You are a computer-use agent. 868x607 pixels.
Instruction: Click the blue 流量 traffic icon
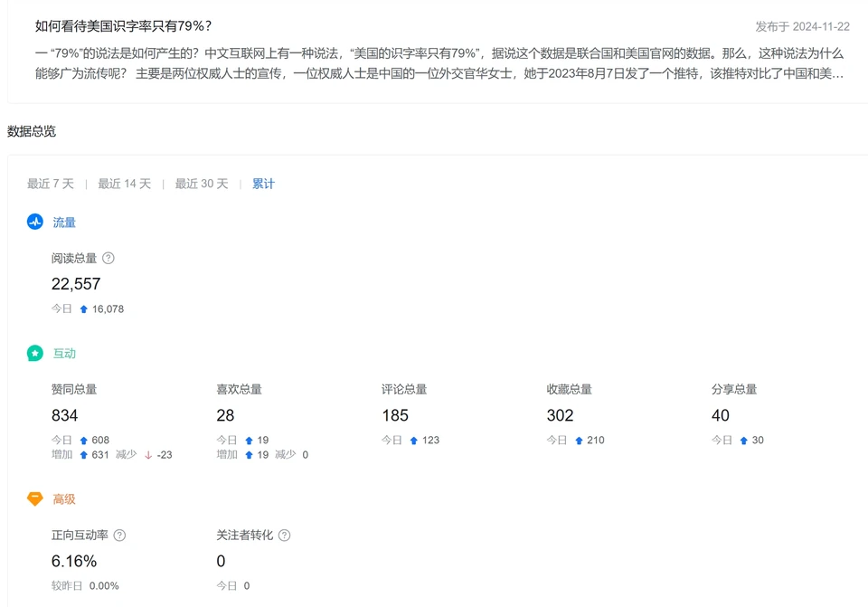click(35, 223)
